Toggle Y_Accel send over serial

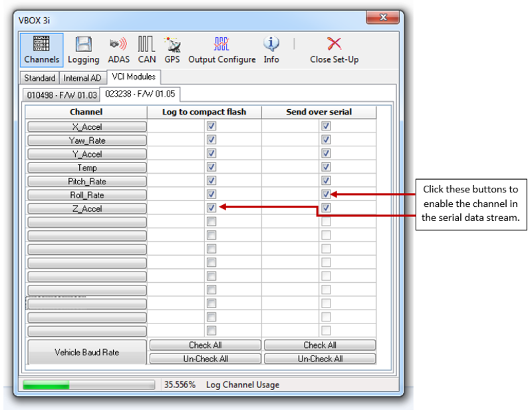click(x=326, y=153)
